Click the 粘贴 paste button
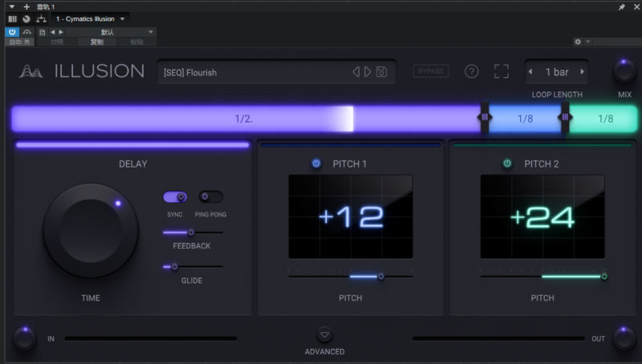 136,42
